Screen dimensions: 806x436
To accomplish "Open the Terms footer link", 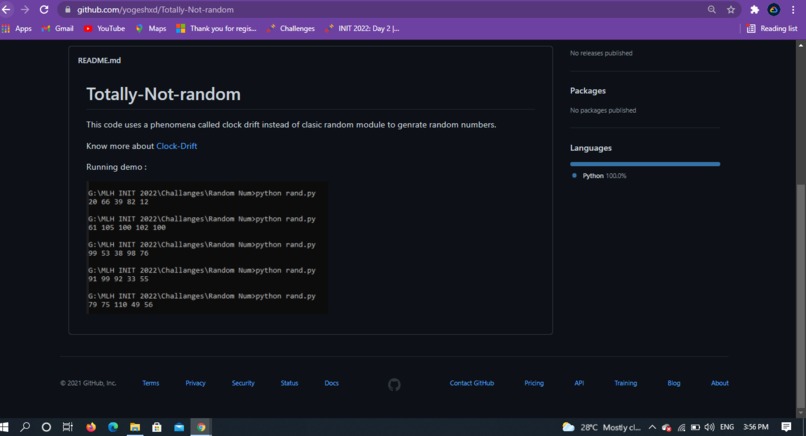I will [151, 383].
